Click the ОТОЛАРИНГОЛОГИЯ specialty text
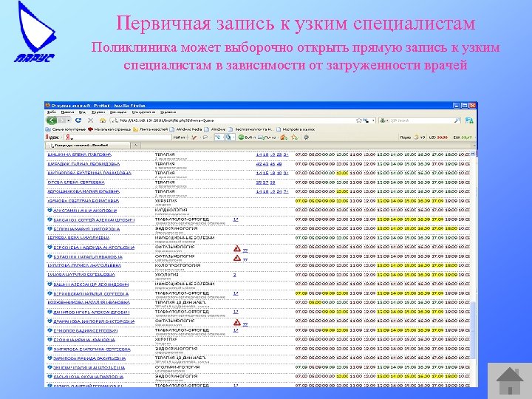The width and height of the screenshot is (532, 399). (177, 367)
